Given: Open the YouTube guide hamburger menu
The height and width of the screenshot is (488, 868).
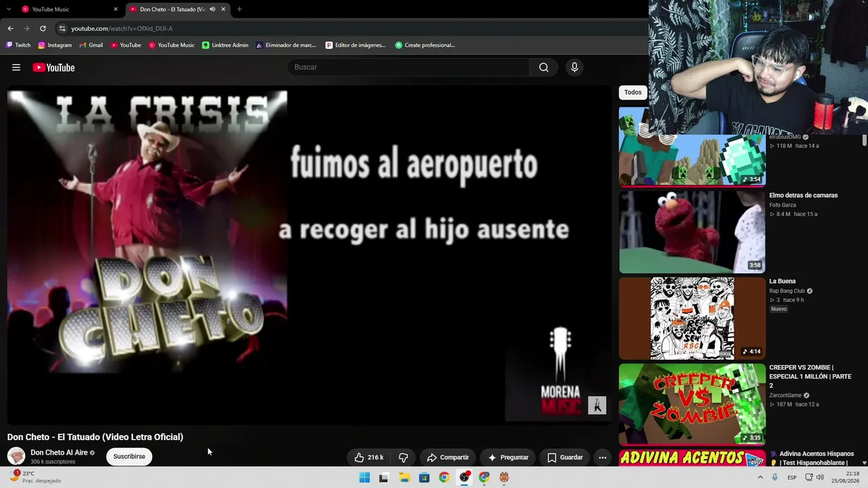Looking at the screenshot, I should (16, 67).
